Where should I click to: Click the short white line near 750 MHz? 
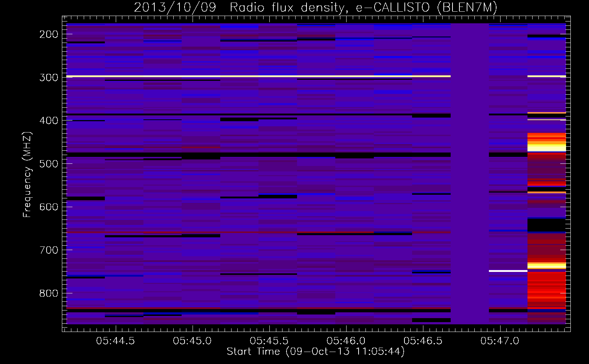(x=508, y=271)
